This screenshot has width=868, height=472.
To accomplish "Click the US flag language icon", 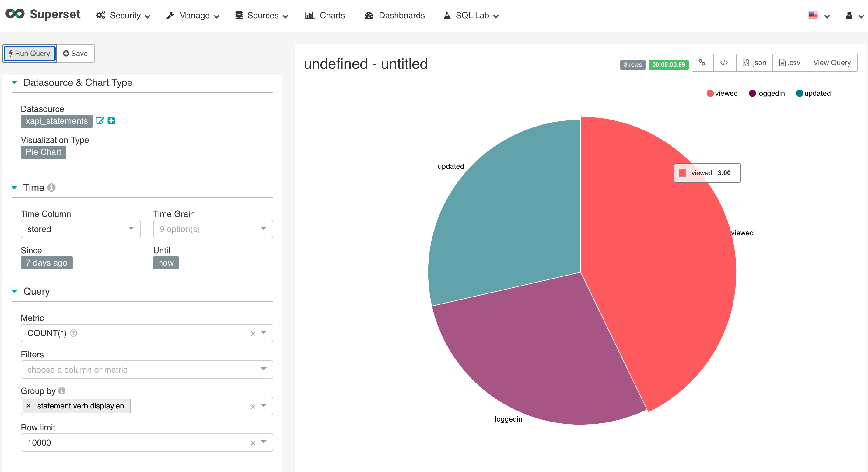I will (813, 15).
